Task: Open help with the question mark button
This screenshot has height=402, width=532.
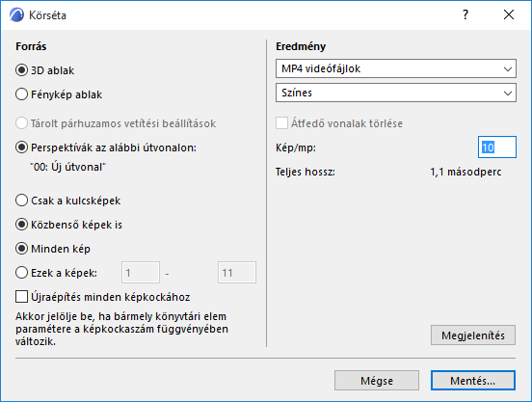Action: click(x=465, y=14)
